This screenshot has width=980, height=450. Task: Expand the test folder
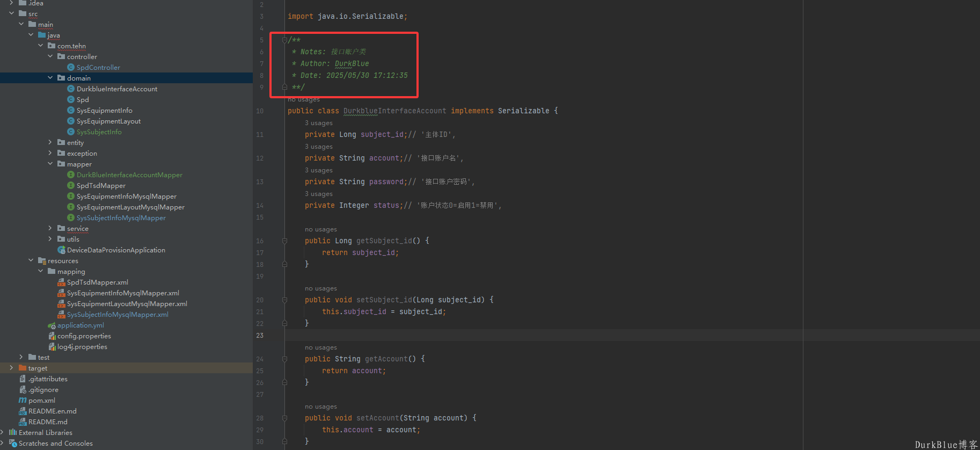[21, 357]
